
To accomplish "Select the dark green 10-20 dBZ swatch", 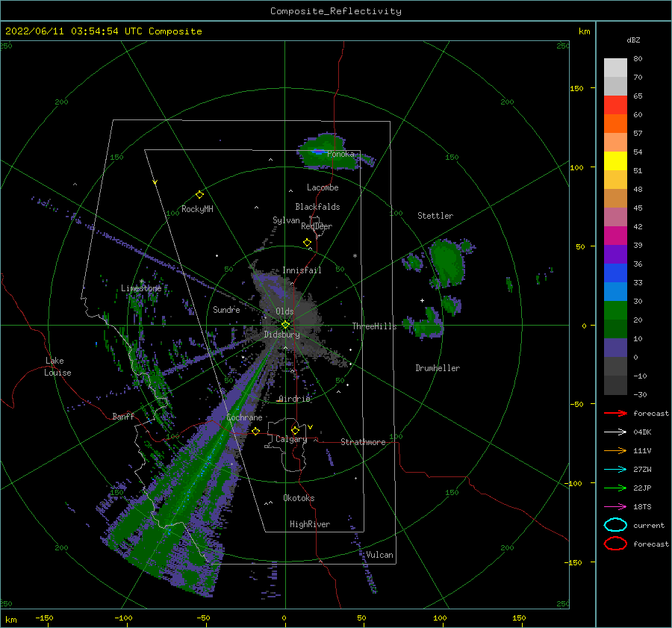I will [615, 329].
